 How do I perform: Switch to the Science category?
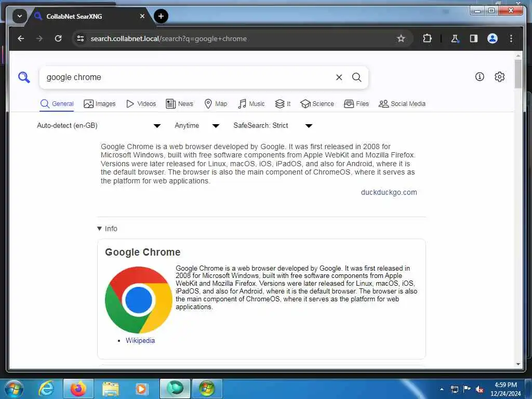pyautogui.click(x=317, y=104)
